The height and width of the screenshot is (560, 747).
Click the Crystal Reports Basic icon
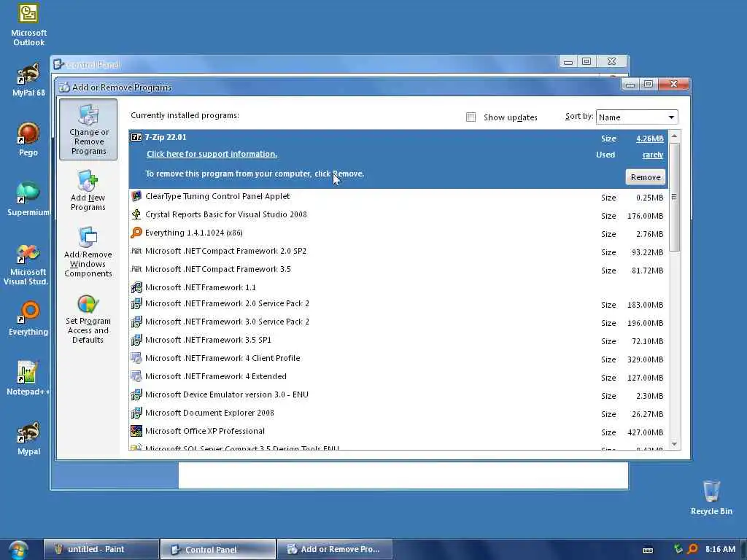tap(136, 214)
